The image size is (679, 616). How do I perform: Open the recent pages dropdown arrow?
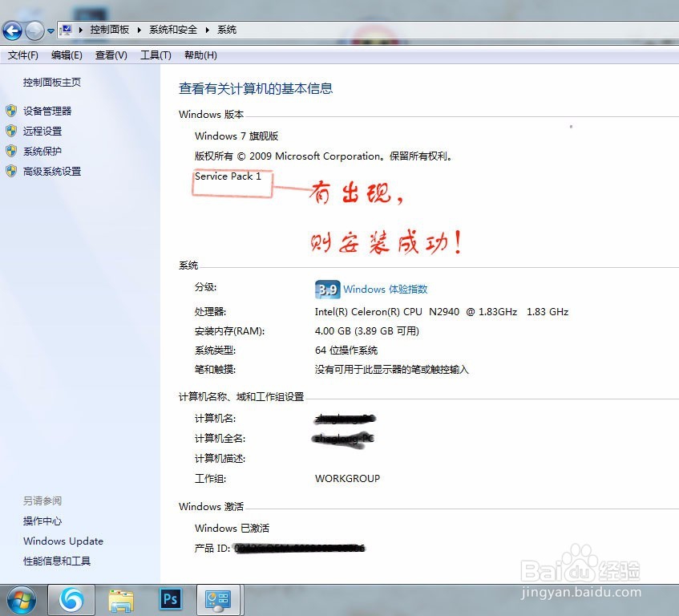pyautogui.click(x=51, y=30)
